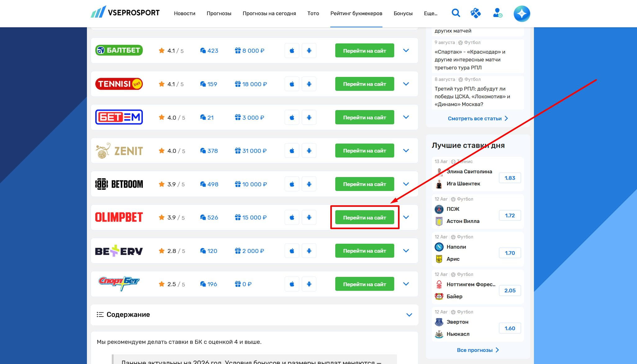Open the Apple app icon for Балтбет
The height and width of the screenshot is (364, 637).
click(x=292, y=51)
